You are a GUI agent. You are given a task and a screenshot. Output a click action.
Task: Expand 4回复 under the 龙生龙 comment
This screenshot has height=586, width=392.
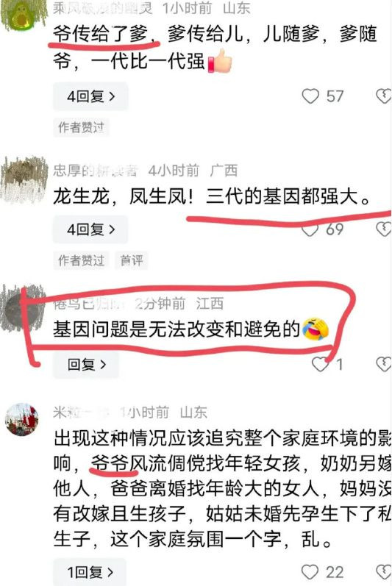pyautogui.click(x=90, y=229)
